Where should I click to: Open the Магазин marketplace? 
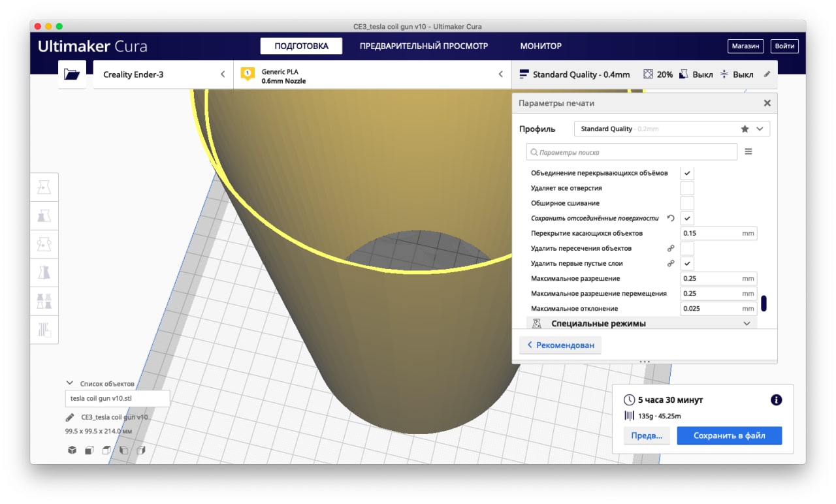point(745,46)
